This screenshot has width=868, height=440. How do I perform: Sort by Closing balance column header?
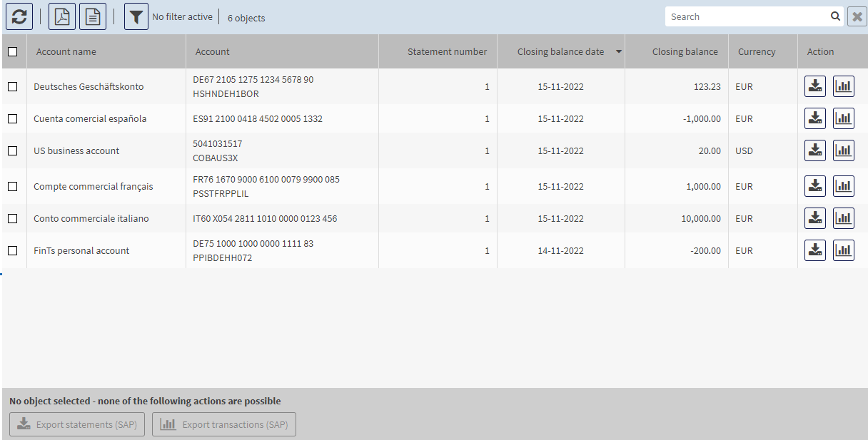coord(685,51)
